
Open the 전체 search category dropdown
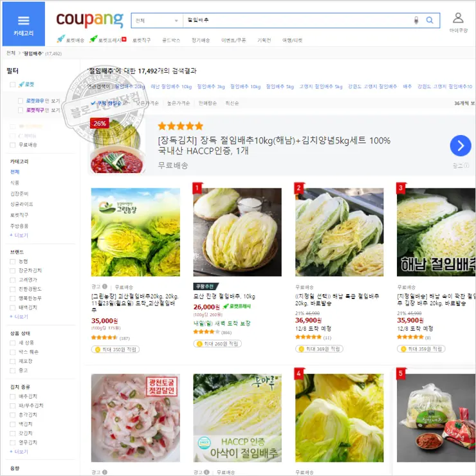click(157, 21)
